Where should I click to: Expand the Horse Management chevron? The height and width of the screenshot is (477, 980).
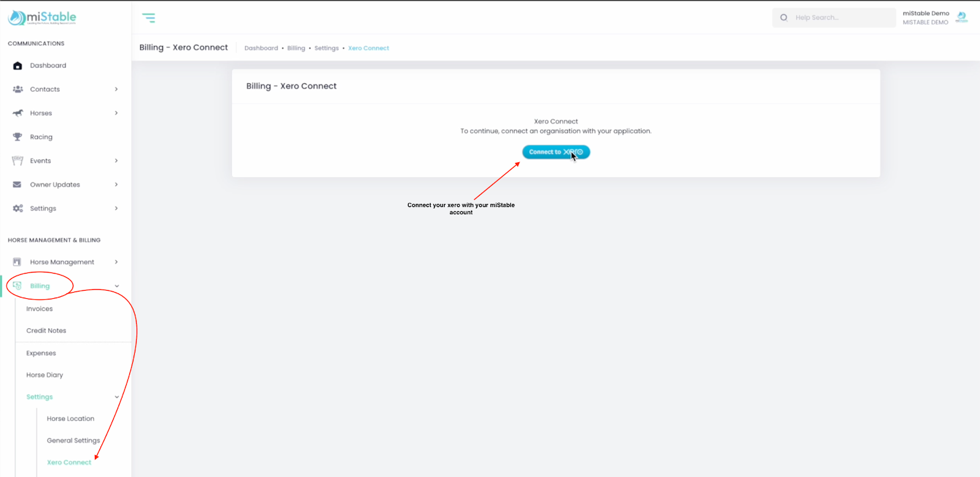[x=116, y=262]
